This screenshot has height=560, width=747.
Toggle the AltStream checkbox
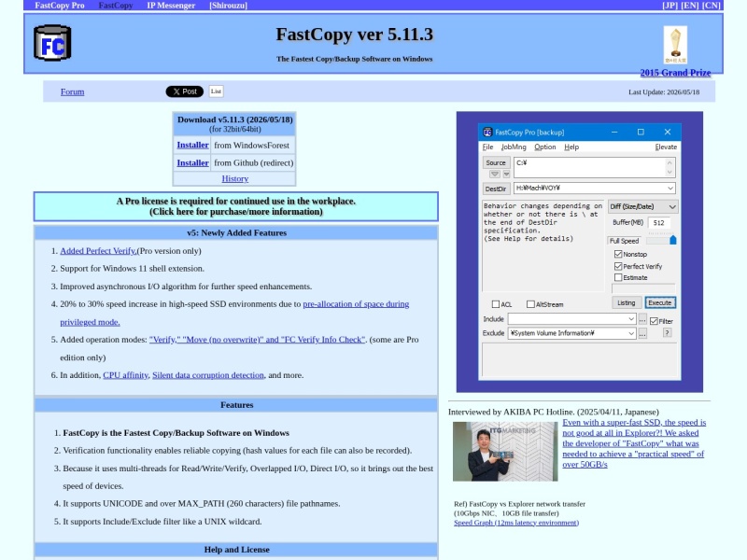coord(530,304)
